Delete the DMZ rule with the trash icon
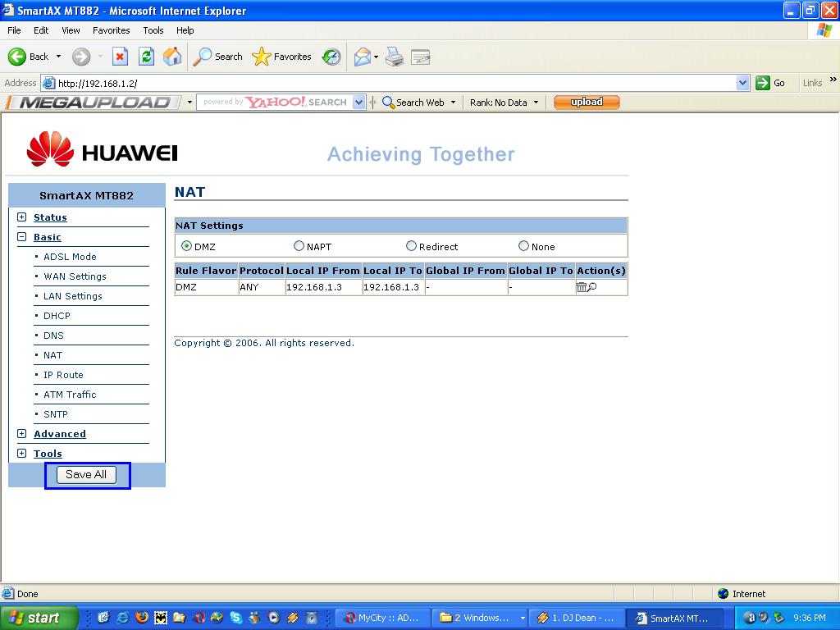Screen dimensions: 840x630 click(581, 287)
